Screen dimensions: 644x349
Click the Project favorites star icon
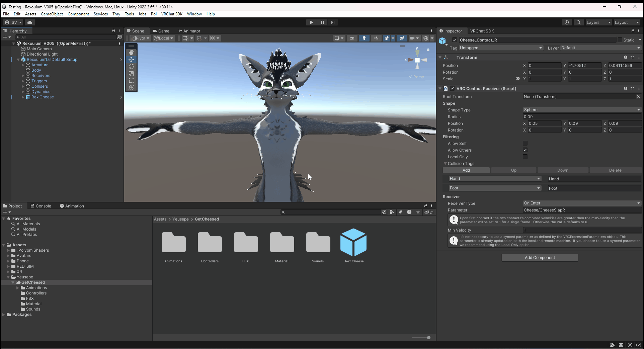pos(418,212)
